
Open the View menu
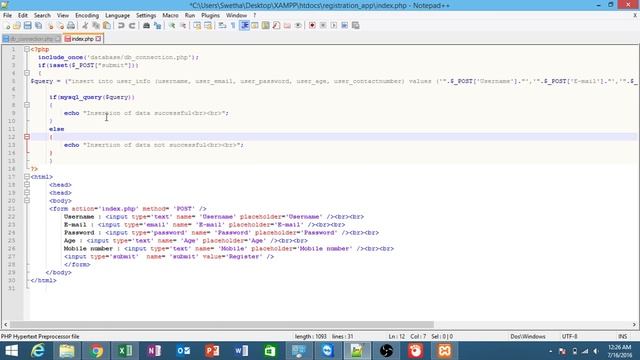click(62, 16)
